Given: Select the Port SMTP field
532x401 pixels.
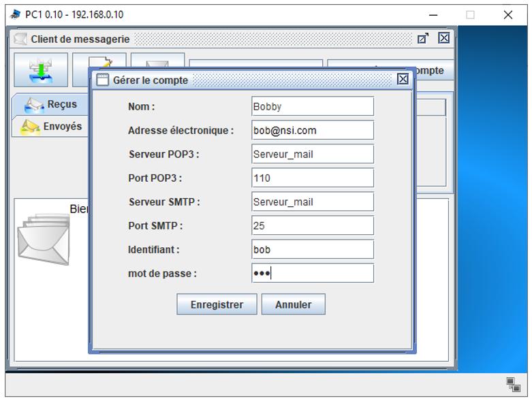Looking at the screenshot, I should pos(312,225).
